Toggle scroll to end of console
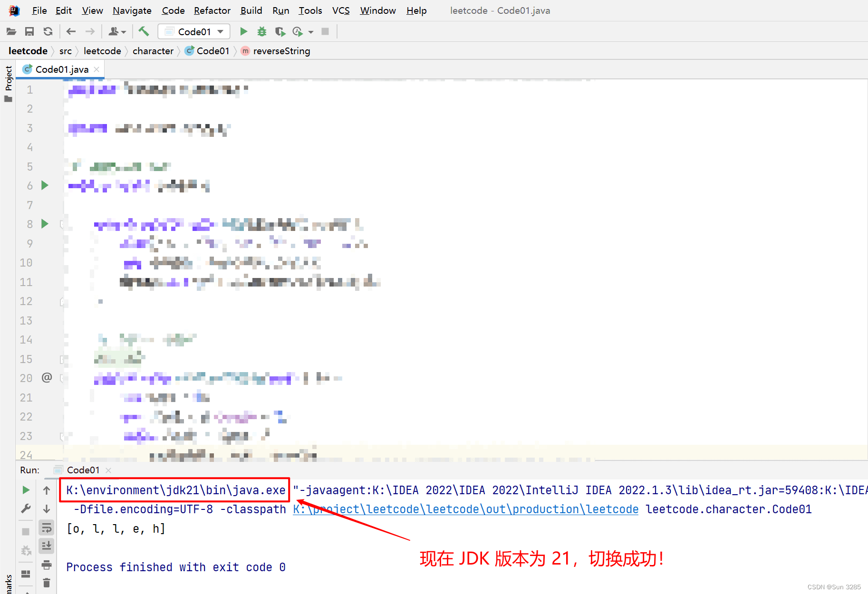The width and height of the screenshot is (868, 594). coord(47,546)
